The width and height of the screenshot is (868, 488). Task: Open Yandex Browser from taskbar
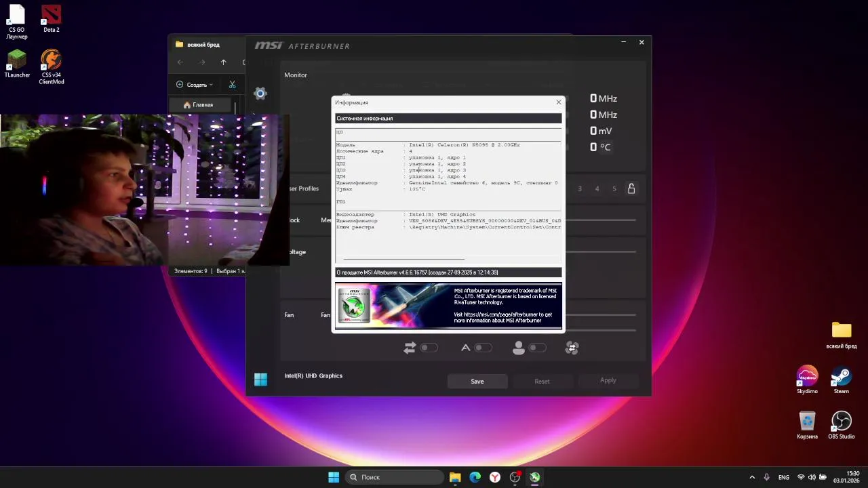(495, 477)
